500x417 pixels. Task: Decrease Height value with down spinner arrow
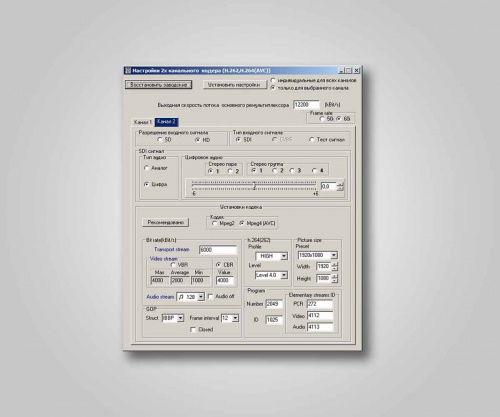(x=335, y=281)
